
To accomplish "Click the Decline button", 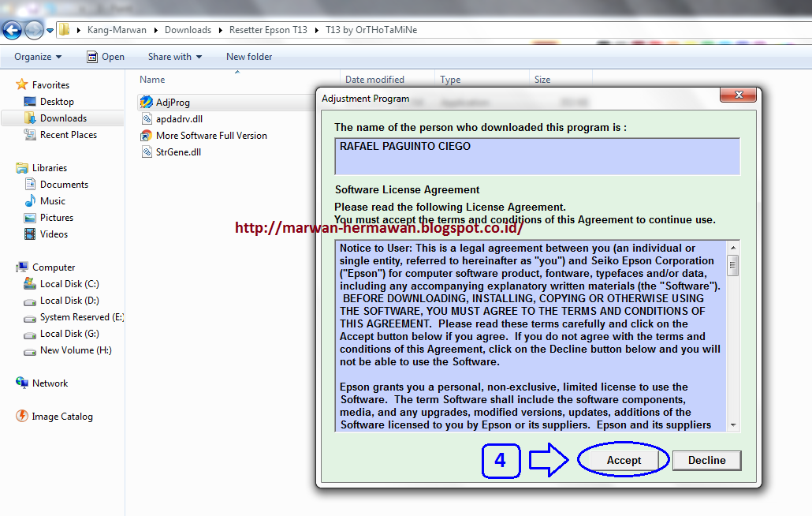I will coord(707,460).
